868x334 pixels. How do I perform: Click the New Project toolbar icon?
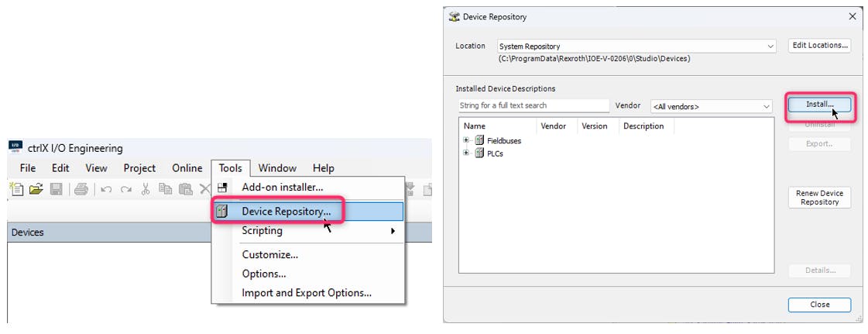tap(15, 189)
